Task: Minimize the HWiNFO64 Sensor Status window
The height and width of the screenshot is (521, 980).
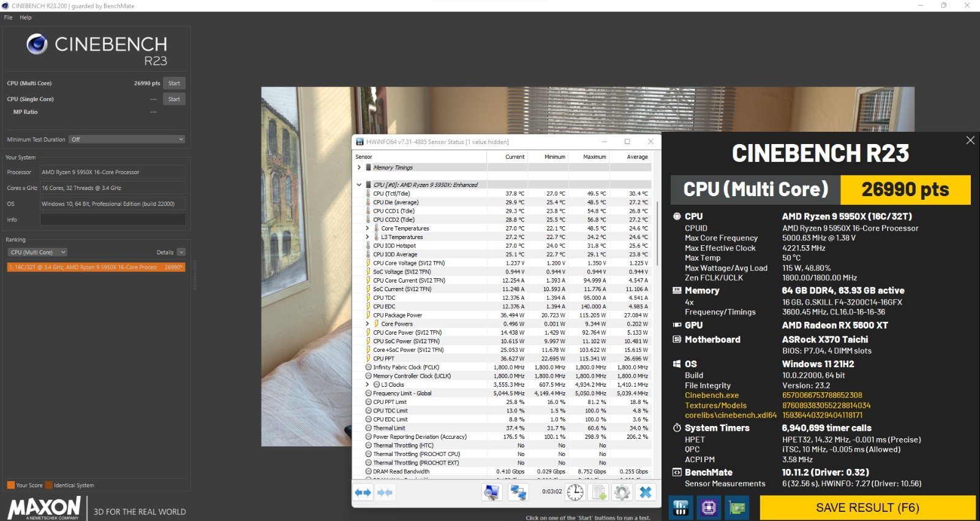Action: point(604,142)
